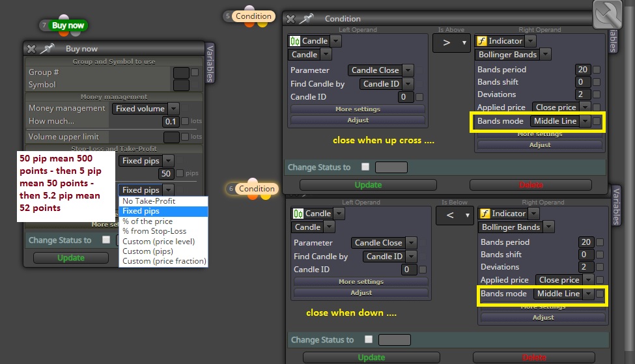This screenshot has width=635, height=364.
Task: Click More settings under upper Candle ID
Action: pyautogui.click(x=358, y=109)
